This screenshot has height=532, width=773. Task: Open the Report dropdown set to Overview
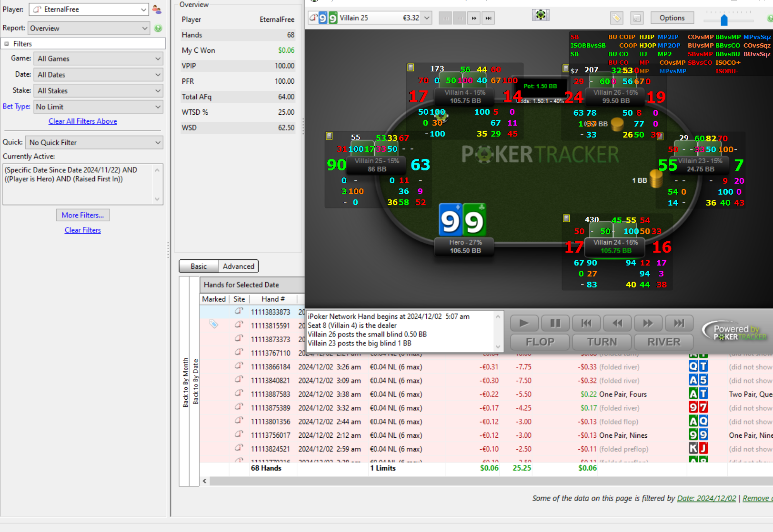(89, 29)
